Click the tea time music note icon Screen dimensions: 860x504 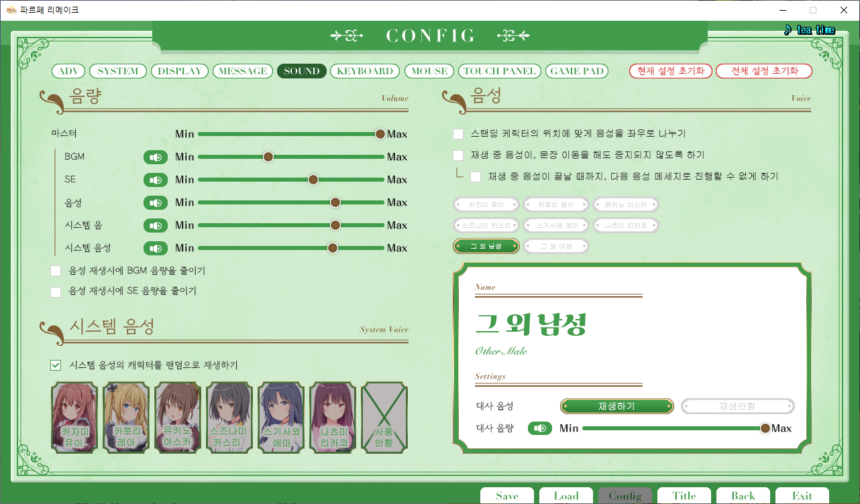(788, 29)
